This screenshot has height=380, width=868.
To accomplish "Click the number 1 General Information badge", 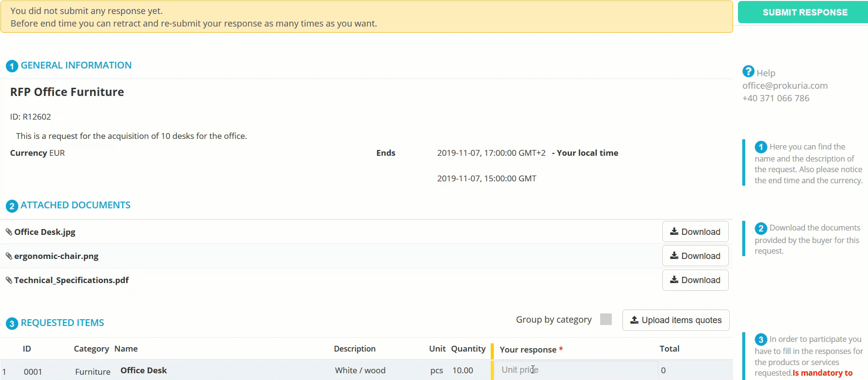I will pyautogui.click(x=12, y=66).
